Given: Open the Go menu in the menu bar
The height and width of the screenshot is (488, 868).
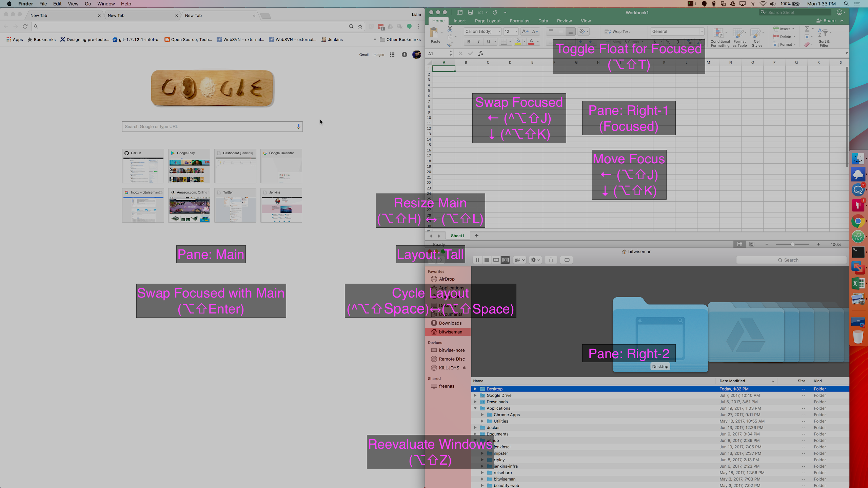Looking at the screenshot, I should 87,4.
